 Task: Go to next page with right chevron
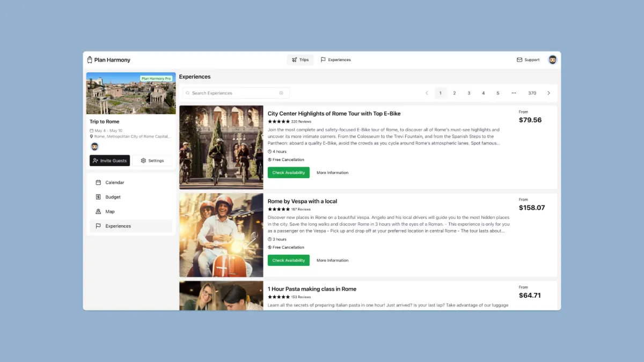click(x=548, y=93)
